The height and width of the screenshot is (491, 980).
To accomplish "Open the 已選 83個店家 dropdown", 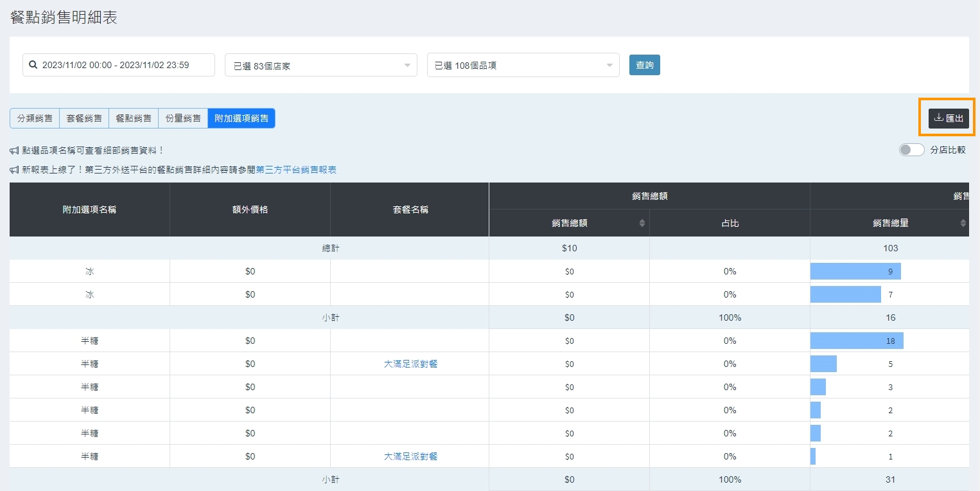I will coord(320,66).
